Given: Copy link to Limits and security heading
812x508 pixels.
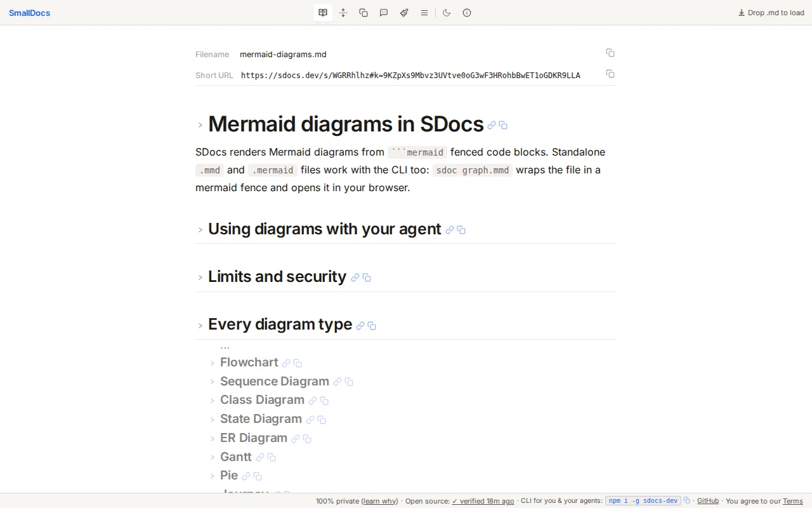Looking at the screenshot, I should coord(355,277).
